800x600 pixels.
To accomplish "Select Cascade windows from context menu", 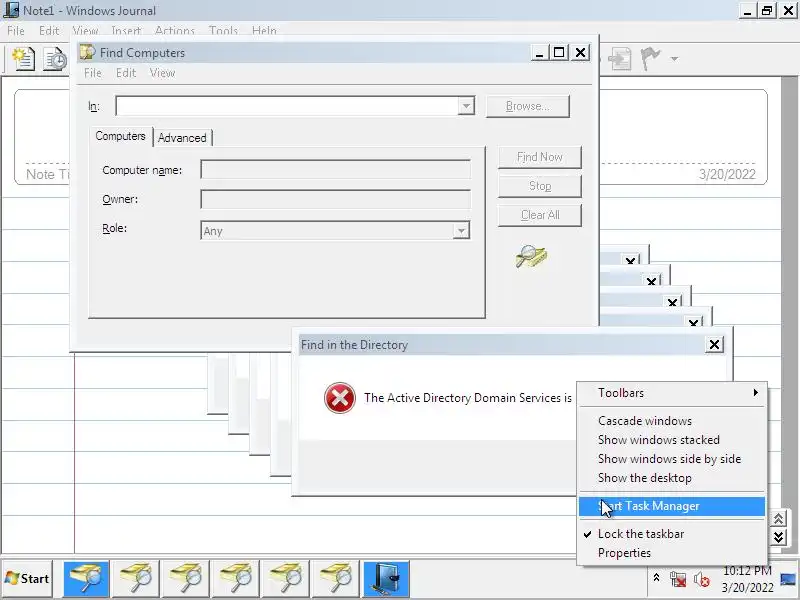I will coord(672,421).
